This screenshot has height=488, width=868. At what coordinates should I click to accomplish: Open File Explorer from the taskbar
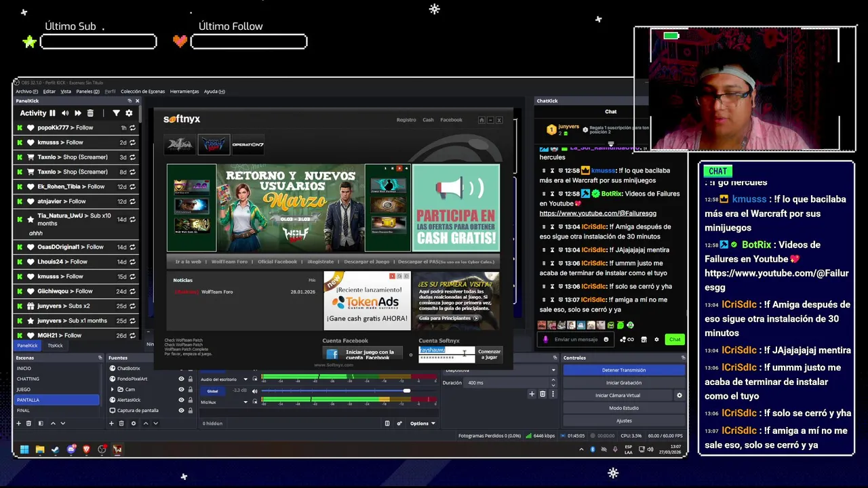pyautogui.click(x=40, y=449)
